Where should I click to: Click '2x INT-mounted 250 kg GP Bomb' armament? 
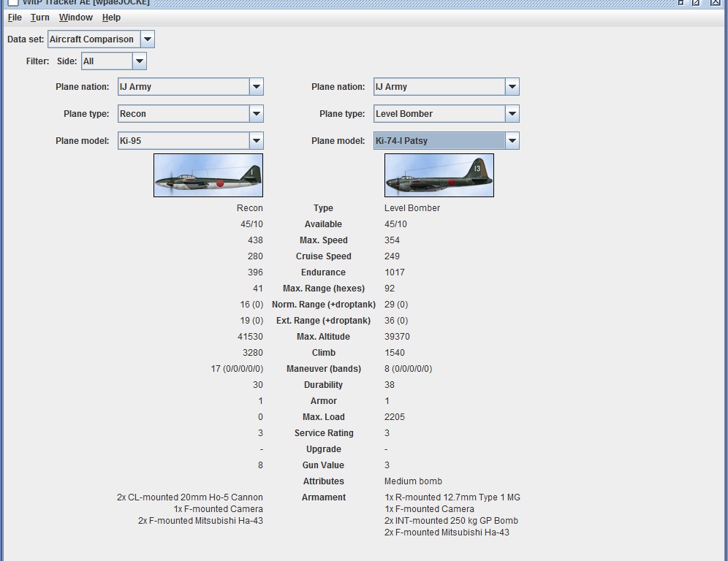(451, 521)
